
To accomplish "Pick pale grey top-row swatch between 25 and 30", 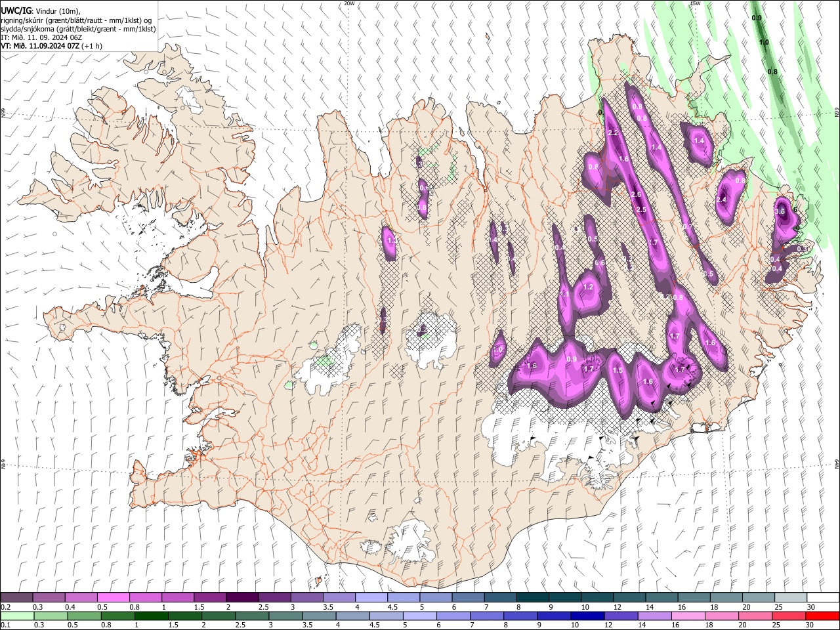I will click(791, 598).
